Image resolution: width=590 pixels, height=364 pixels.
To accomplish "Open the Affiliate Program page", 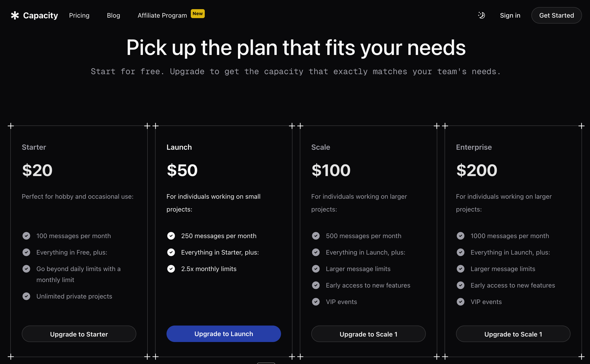I will 162,15.
